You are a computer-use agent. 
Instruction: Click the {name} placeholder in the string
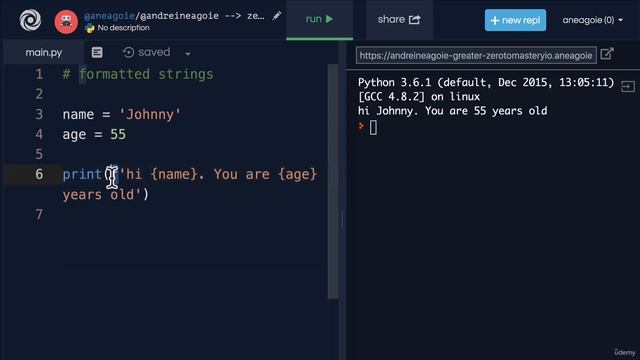(x=174, y=174)
